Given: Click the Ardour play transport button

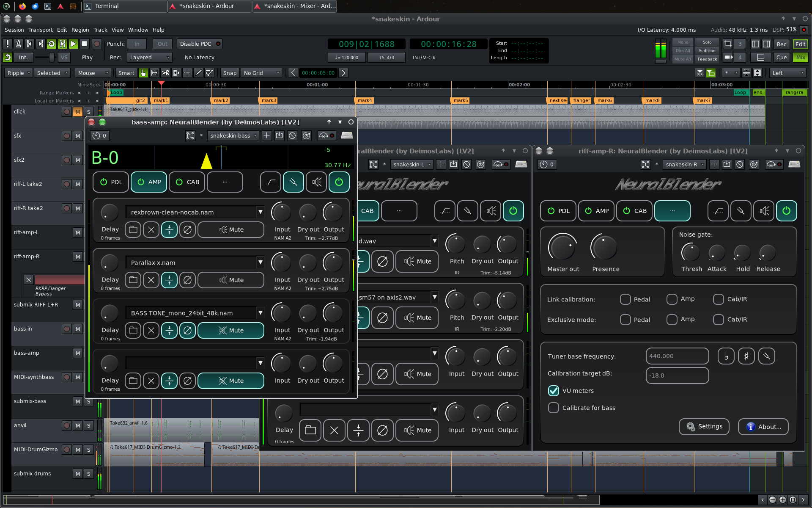Looking at the screenshot, I should pos(73,44).
